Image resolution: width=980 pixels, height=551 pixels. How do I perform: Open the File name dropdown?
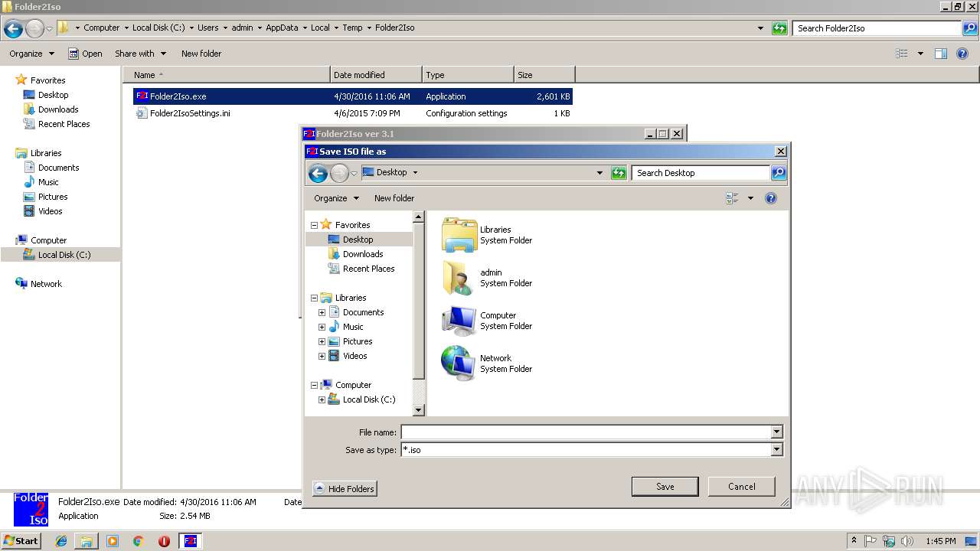pyautogui.click(x=776, y=432)
